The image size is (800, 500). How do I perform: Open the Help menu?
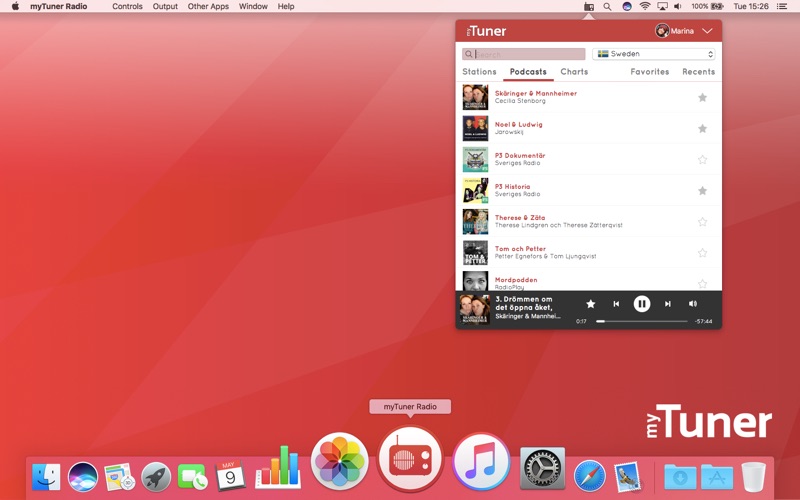(x=286, y=7)
